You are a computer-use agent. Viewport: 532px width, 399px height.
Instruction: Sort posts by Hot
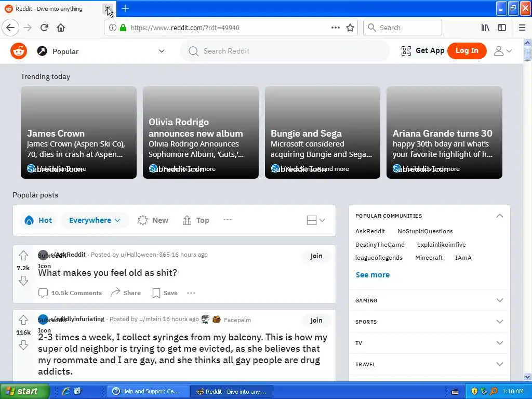click(38, 220)
